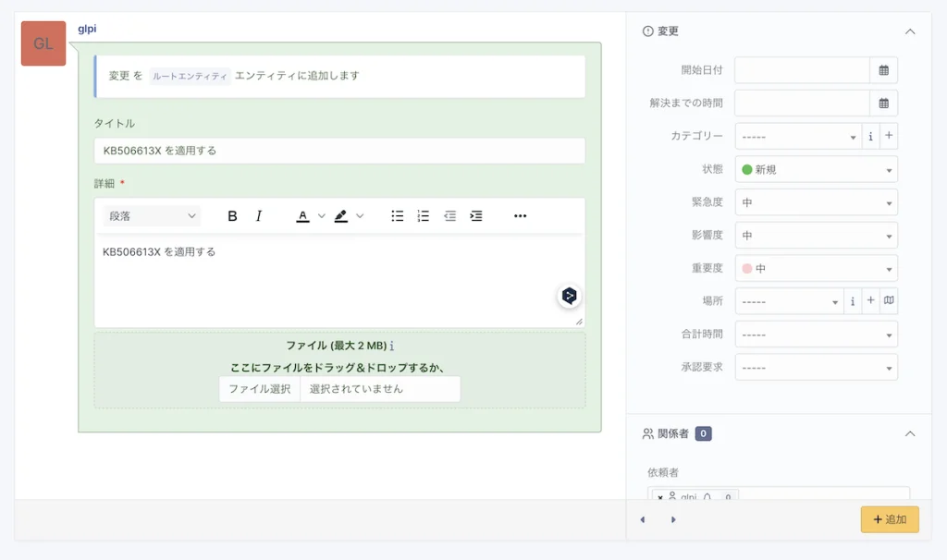Click the 選択されていません file status text
947x560 pixels.
click(356, 389)
